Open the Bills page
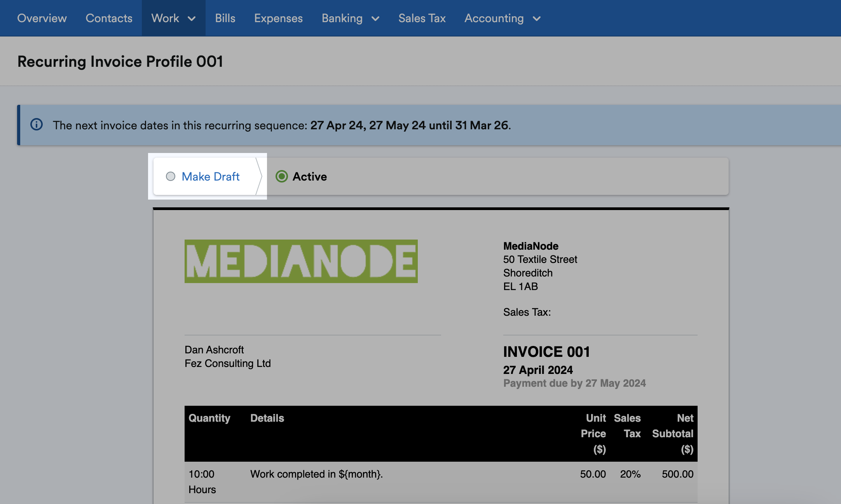 [x=225, y=18]
